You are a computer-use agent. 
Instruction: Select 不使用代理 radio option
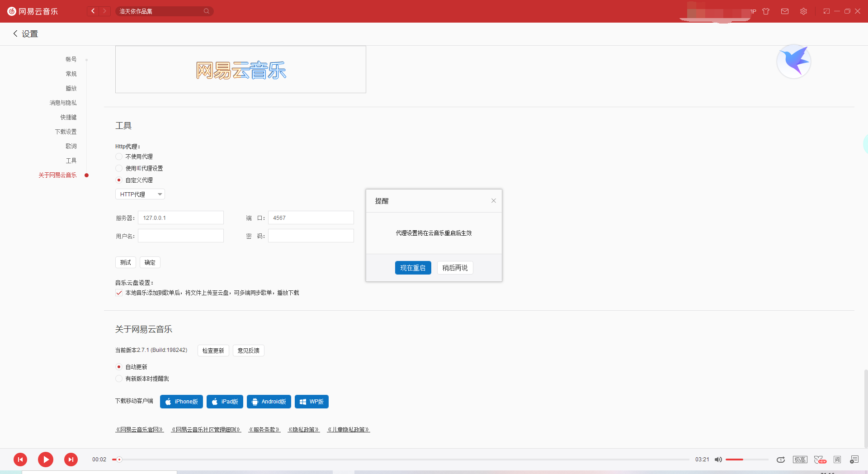tap(119, 156)
